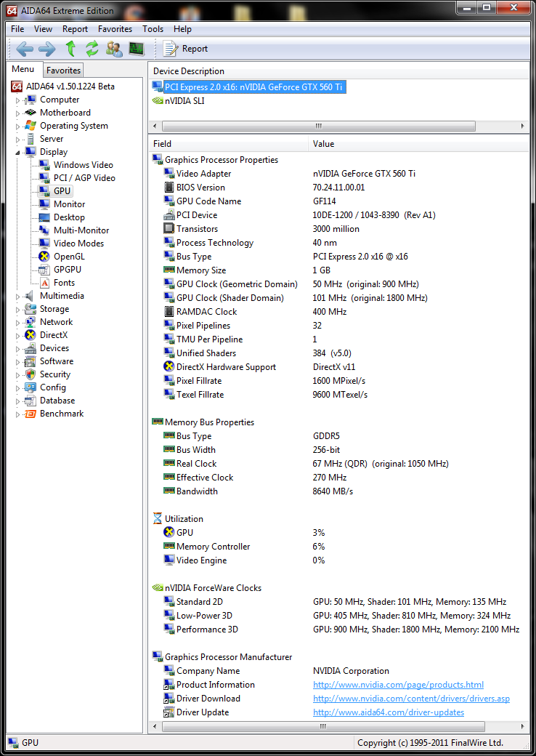Expand the Operating System node
Screen dimensions: 536x756
tap(18, 126)
